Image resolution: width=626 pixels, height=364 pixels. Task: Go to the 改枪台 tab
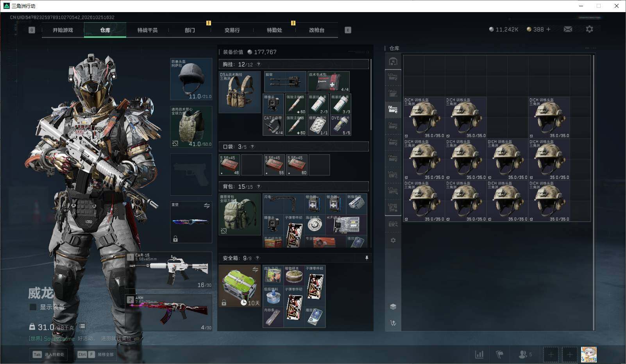(x=317, y=30)
